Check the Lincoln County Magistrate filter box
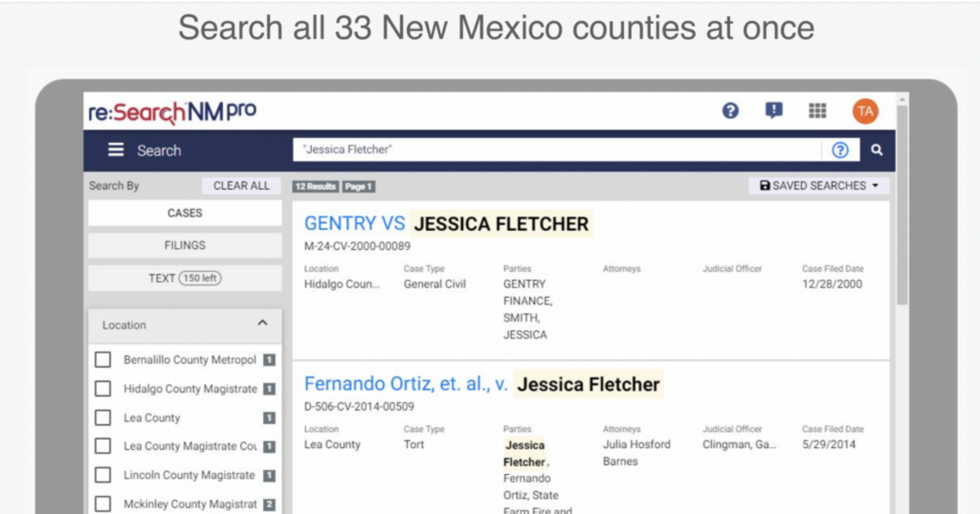This screenshot has width=980, height=514. point(103,475)
